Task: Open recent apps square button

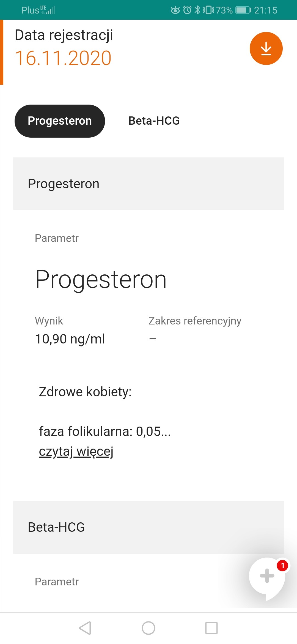Action: [x=211, y=628]
